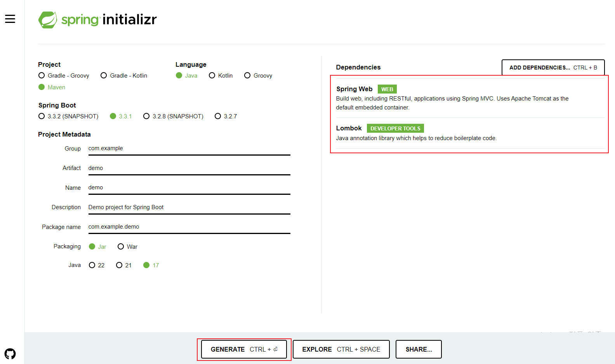The height and width of the screenshot is (364, 615).
Task: Click the Project Metadata heading
Action: click(x=64, y=135)
